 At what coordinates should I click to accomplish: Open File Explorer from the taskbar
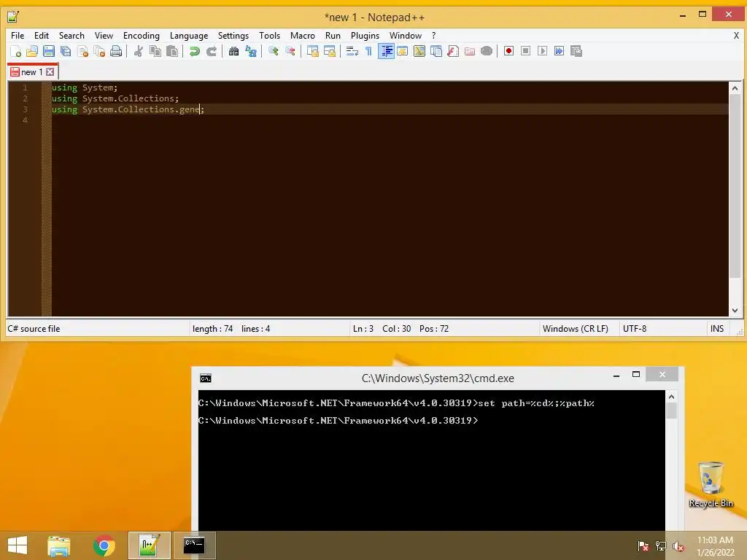[x=59, y=545]
